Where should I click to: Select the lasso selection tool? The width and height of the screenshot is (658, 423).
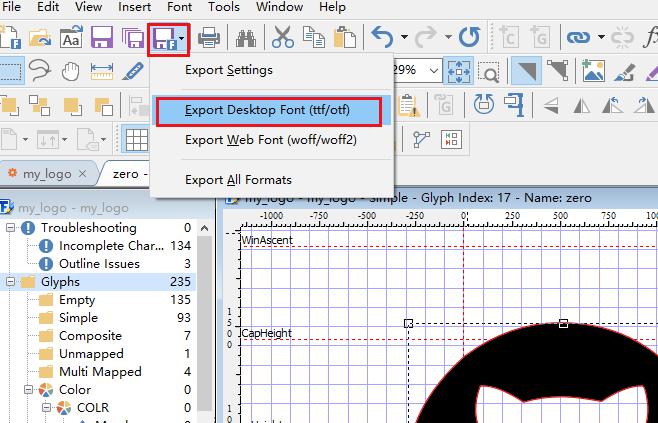pos(40,70)
